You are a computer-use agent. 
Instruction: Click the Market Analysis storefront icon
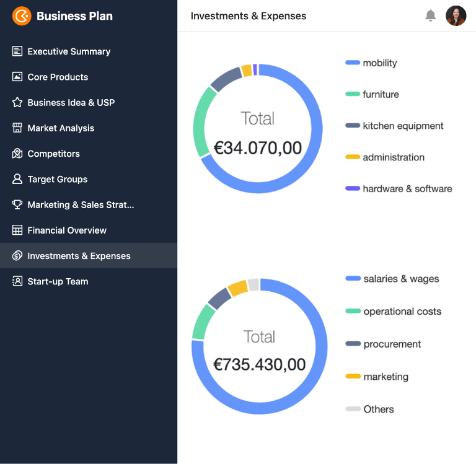(x=17, y=128)
